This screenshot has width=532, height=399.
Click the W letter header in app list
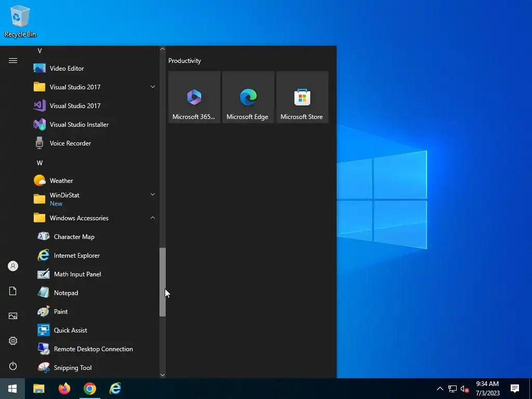point(39,163)
